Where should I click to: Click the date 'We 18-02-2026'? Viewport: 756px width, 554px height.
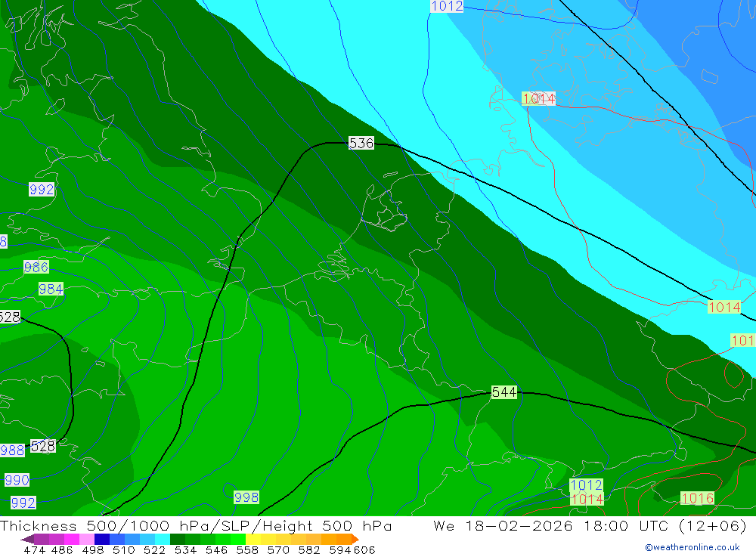503,525
